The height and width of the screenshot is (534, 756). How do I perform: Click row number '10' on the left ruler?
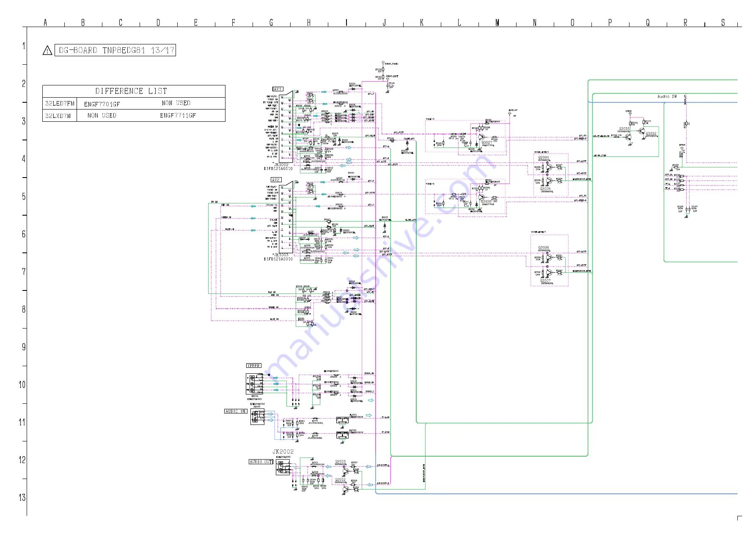point(22,385)
